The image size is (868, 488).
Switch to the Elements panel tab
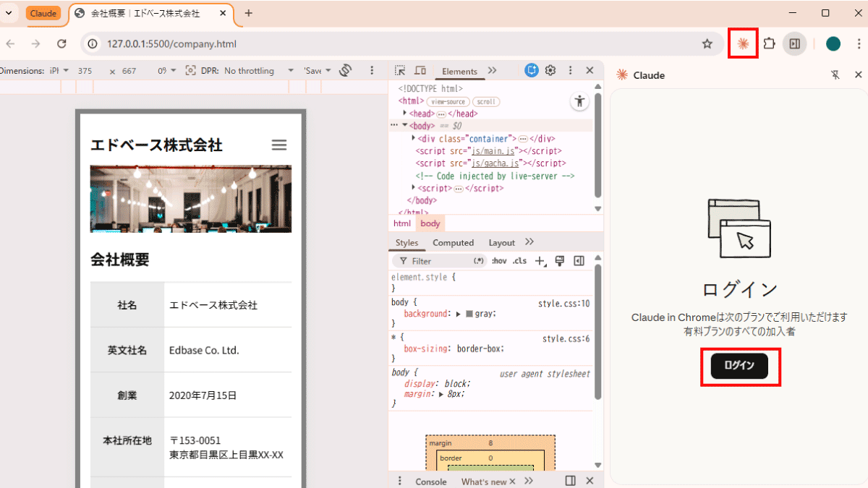point(459,71)
